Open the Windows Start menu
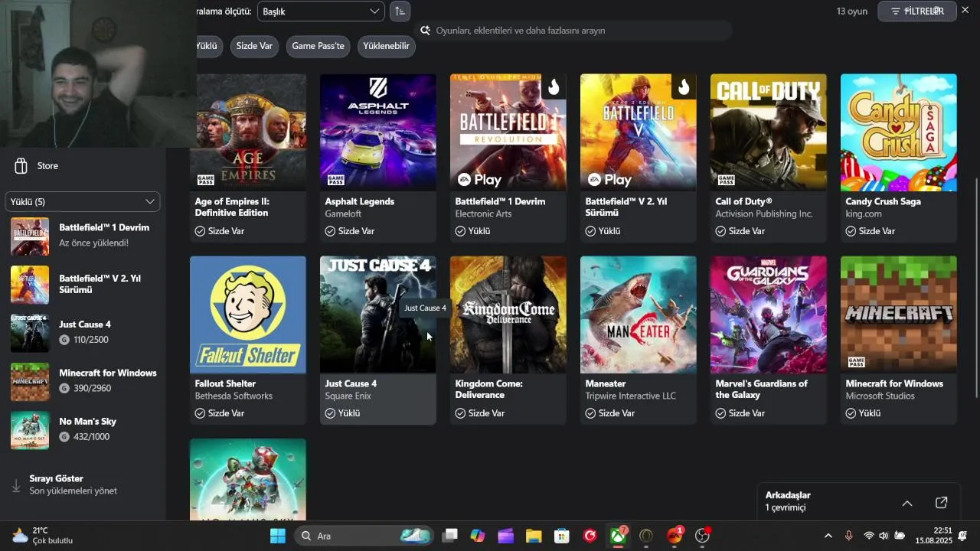 (278, 536)
